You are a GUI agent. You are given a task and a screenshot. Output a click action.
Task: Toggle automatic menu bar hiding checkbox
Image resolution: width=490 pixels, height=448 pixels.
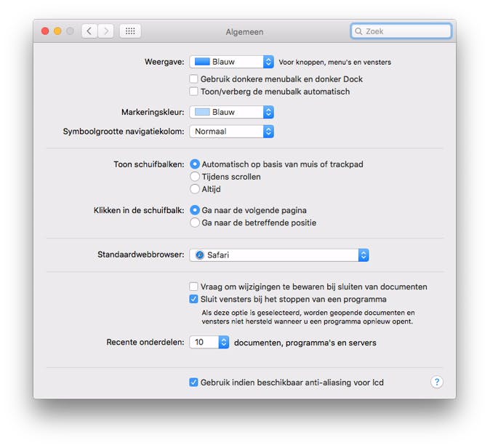coord(194,92)
